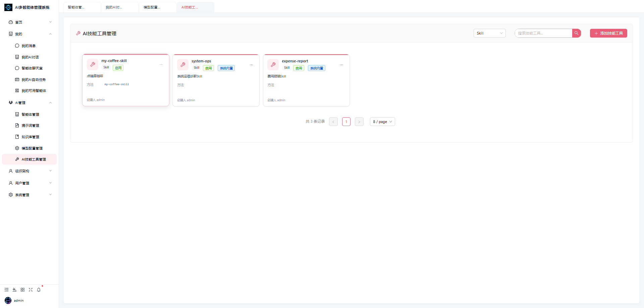The image size is (644, 308).
Task: Open the 8 / page size dropdown
Action: click(382, 122)
